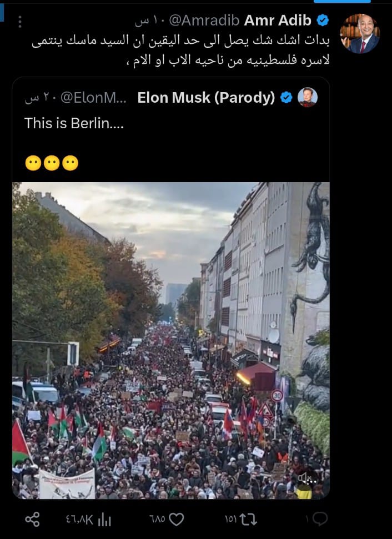Viewport: 392px width, 539px height.
Task: Open Amr Adib display name
Action: 278,21
